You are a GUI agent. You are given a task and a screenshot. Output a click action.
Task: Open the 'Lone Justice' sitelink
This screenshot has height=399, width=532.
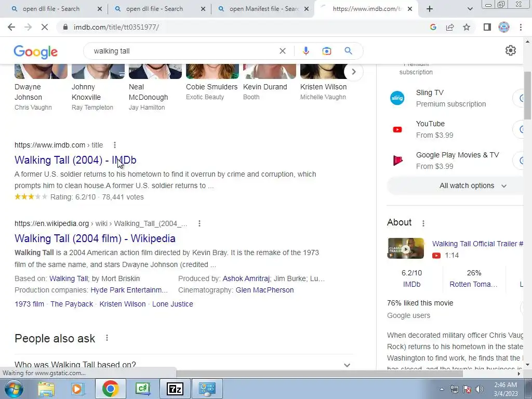tap(172, 304)
